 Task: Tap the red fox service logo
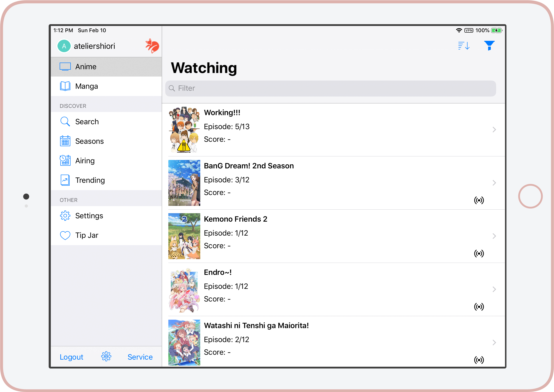(x=152, y=46)
